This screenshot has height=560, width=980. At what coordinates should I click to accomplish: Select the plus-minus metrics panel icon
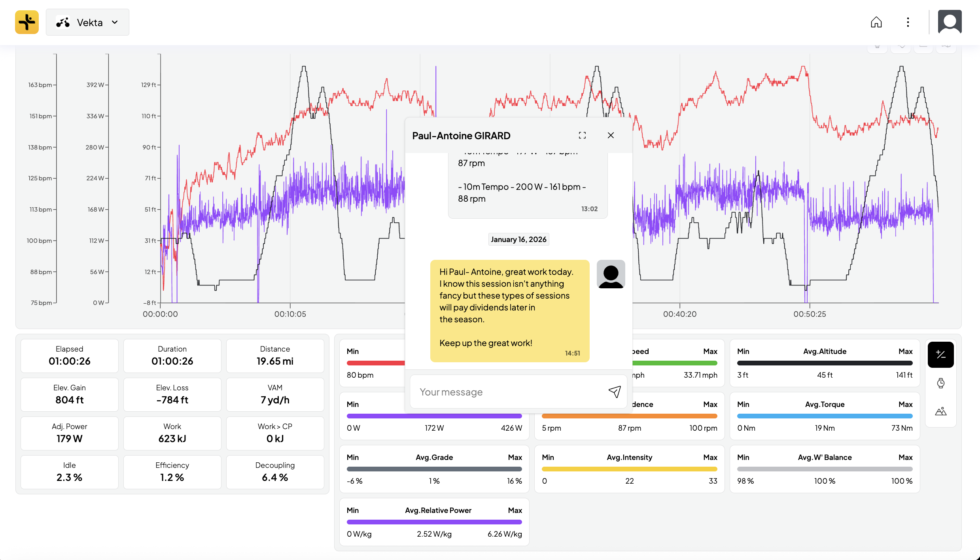pyautogui.click(x=940, y=355)
